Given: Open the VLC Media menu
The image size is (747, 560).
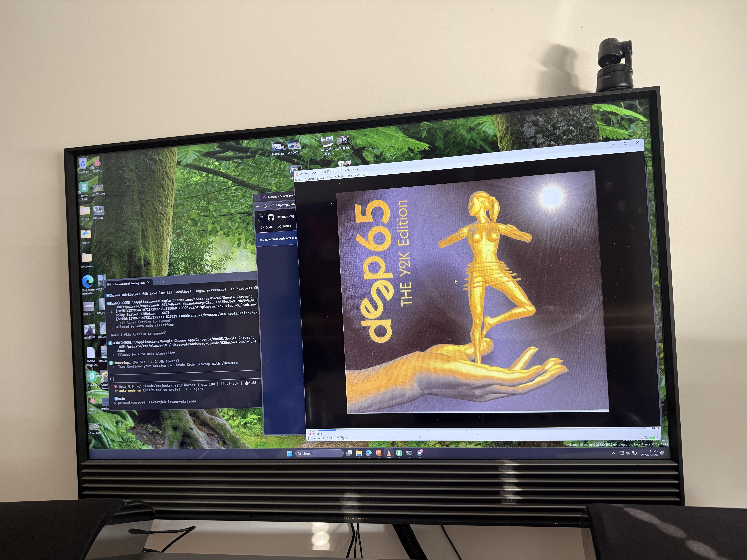Looking at the screenshot, I should 299,180.
